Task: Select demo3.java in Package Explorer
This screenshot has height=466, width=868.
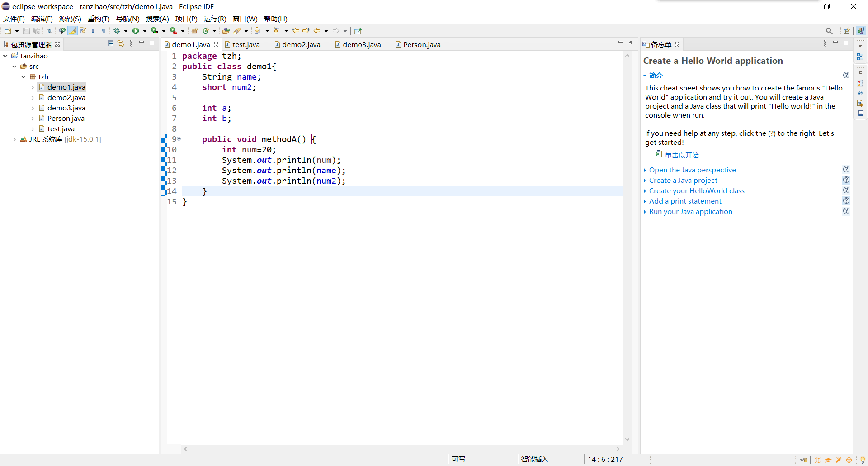Action: (66, 108)
